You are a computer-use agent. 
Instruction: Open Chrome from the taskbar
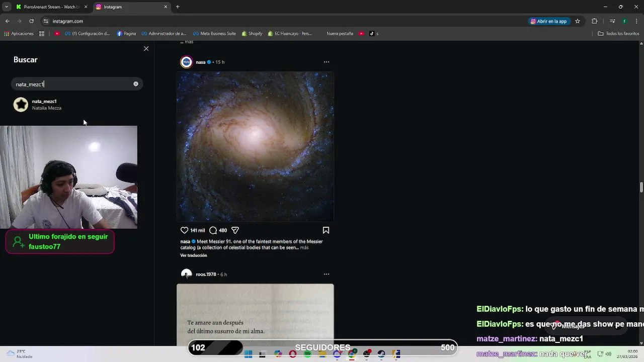[352, 354]
